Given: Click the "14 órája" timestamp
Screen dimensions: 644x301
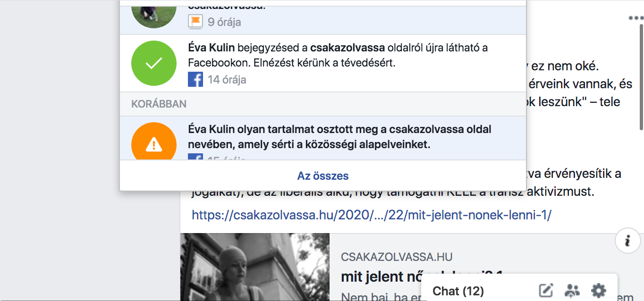Looking at the screenshot, I should [x=227, y=79].
